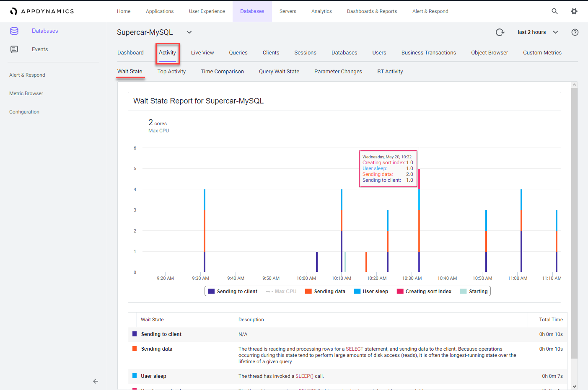Open Analytics in top navigation
Image resolution: width=588 pixels, height=390 pixels.
point(321,11)
